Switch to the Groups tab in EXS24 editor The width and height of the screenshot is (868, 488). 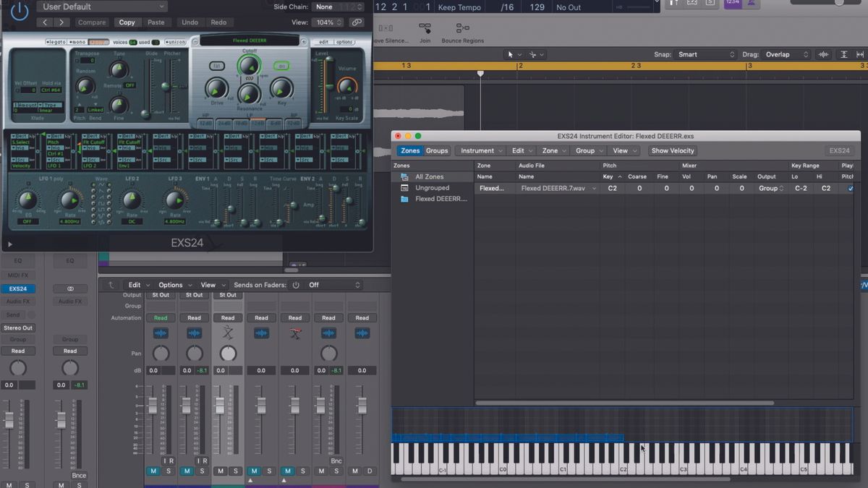[x=437, y=150]
